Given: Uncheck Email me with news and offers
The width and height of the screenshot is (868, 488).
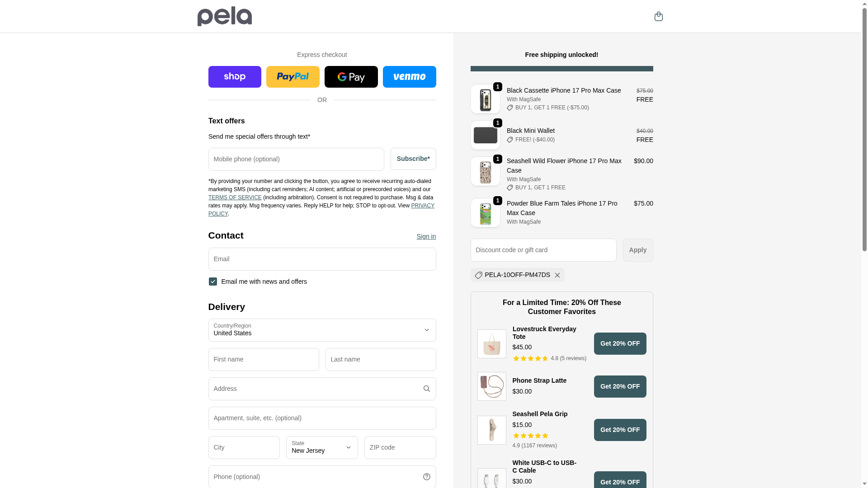Looking at the screenshot, I should [x=213, y=282].
